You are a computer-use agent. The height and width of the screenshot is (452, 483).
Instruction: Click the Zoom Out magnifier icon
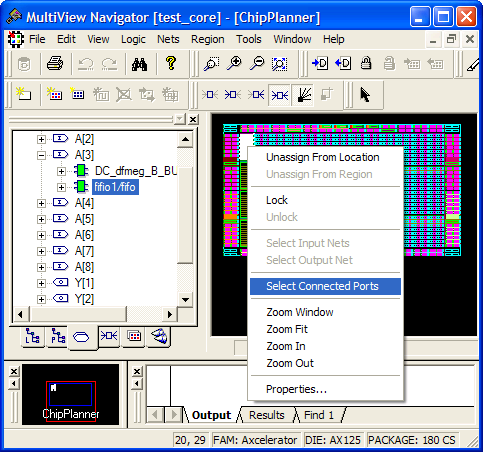tap(257, 63)
